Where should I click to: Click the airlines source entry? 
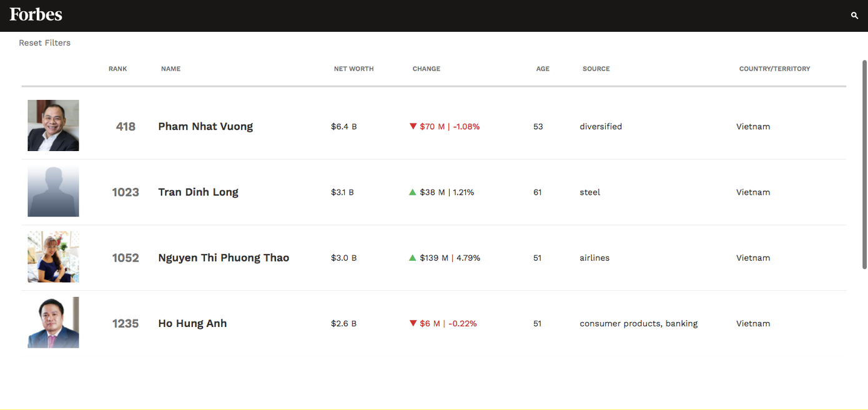[594, 258]
